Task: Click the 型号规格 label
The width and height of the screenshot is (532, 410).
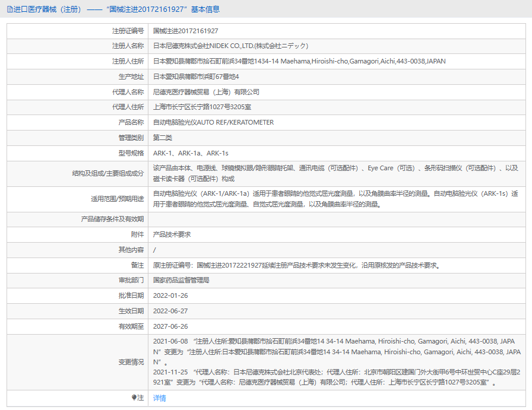Action: click(x=131, y=153)
